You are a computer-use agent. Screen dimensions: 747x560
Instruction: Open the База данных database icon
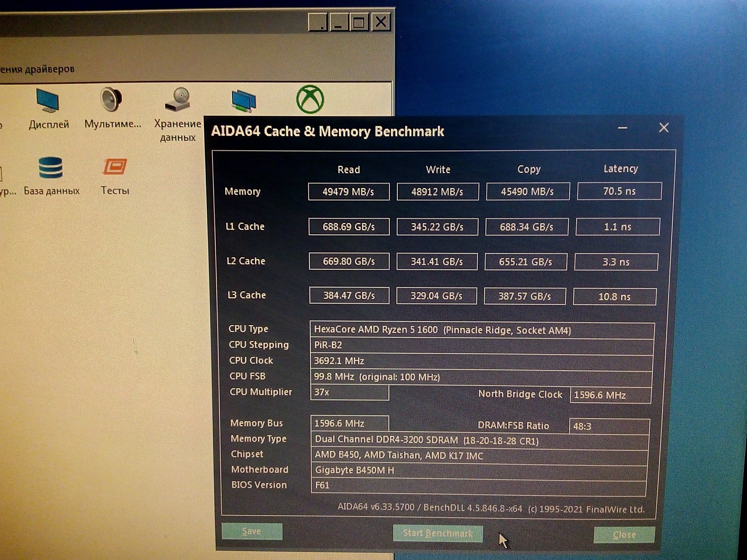click(x=51, y=168)
